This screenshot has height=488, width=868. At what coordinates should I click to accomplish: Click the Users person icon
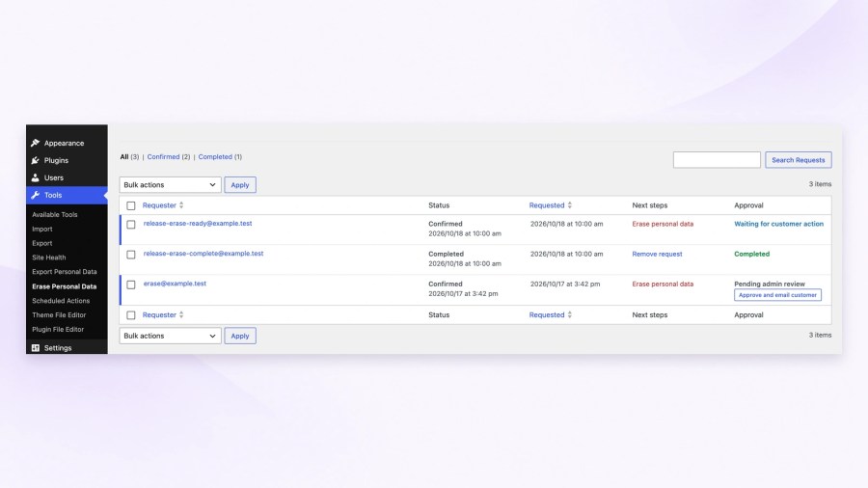(36, 177)
